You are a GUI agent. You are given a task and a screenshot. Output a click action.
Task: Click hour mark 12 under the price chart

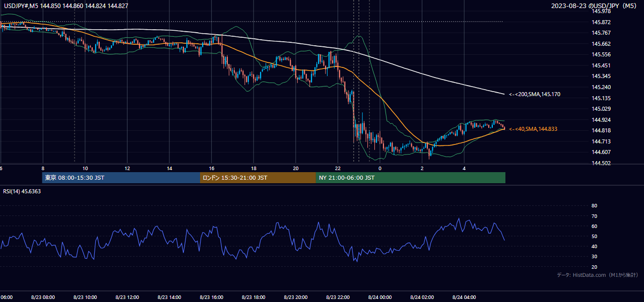[x=127, y=168]
